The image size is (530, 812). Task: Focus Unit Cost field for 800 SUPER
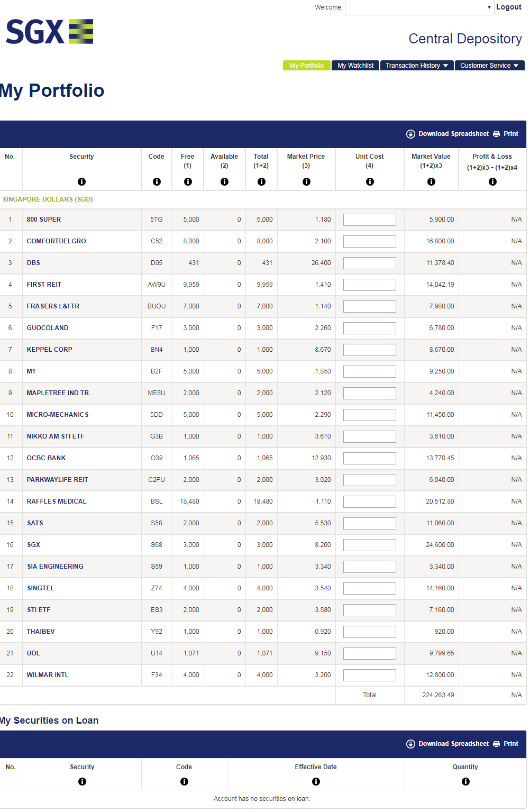pyautogui.click(x=370, y=220)
